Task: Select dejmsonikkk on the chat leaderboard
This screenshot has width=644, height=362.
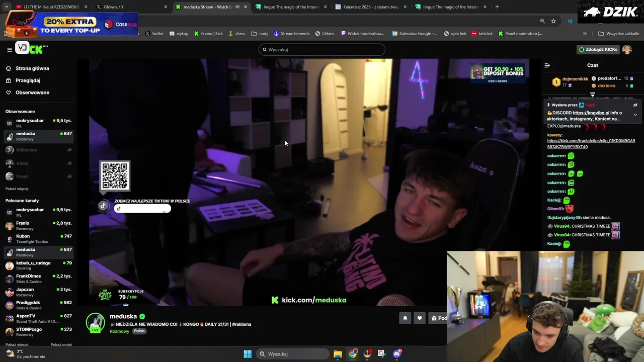Action: point(575,79)
